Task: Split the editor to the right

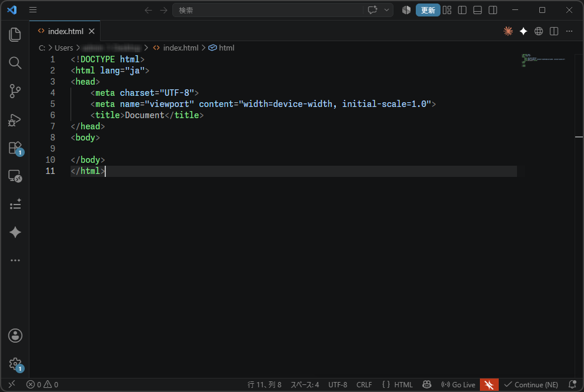Action: point(554,31)
